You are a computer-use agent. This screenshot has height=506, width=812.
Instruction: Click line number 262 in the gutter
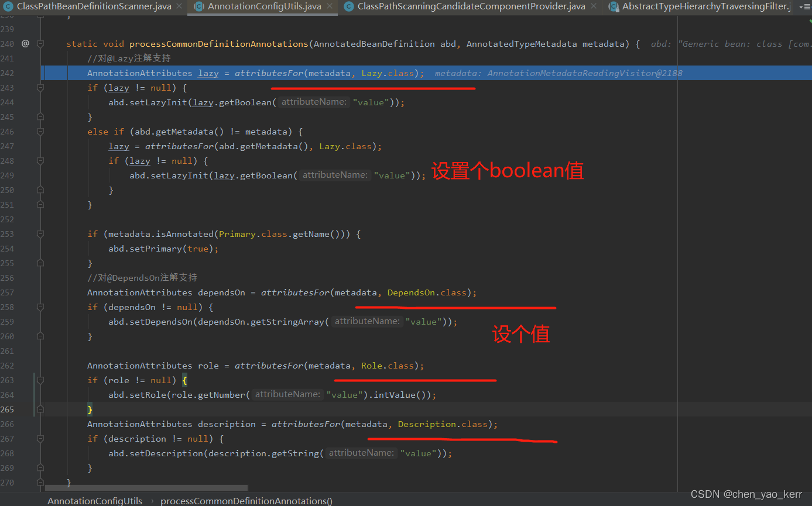point(8,366)
